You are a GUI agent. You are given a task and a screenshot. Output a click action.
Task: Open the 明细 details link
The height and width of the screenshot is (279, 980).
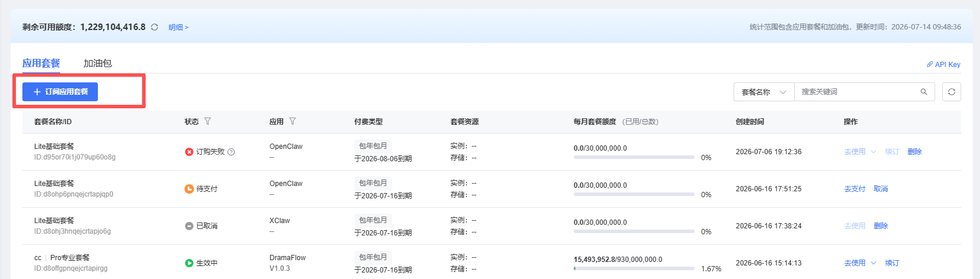pyautogui.click(x=178, y=27)
